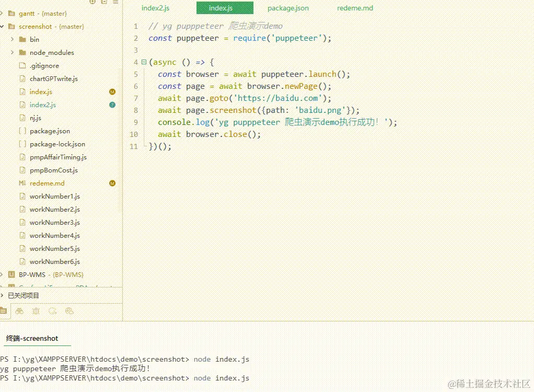This screenshot has width=534, height=392.
Task: Click the locate-file crosshair icon above project tree
Action: coord(92,3)
